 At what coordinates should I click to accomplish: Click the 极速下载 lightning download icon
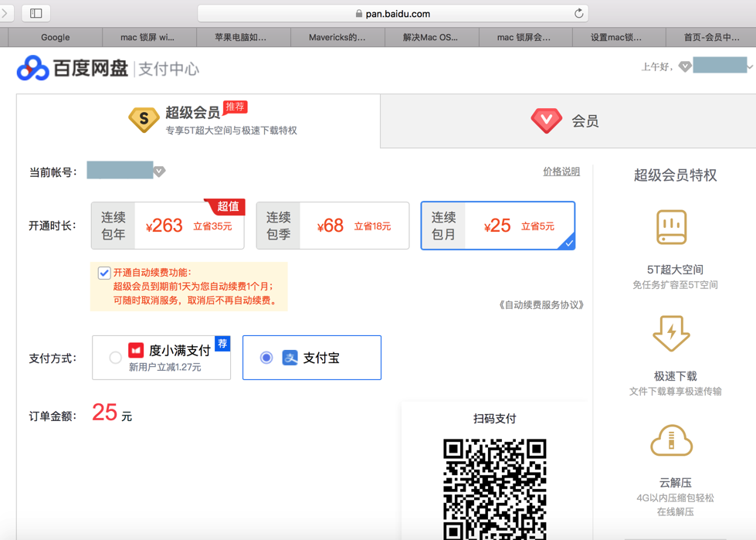point(671,334)
